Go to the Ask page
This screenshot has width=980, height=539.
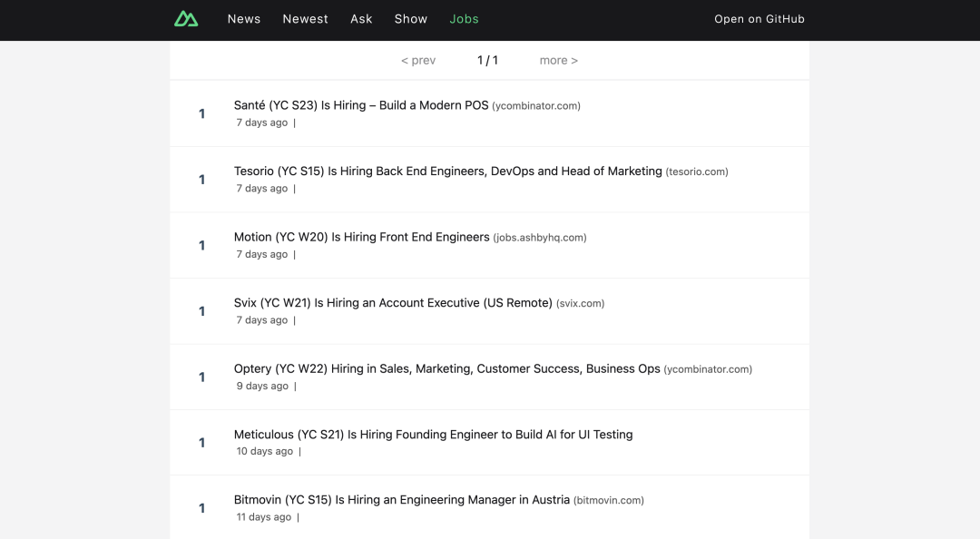(x=361, y=19)
